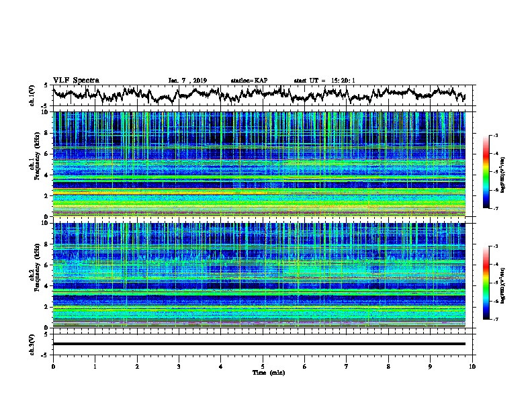Click time axis tick label "3"
The width and height of the screenshot is (532, 411).
point(179,366)
